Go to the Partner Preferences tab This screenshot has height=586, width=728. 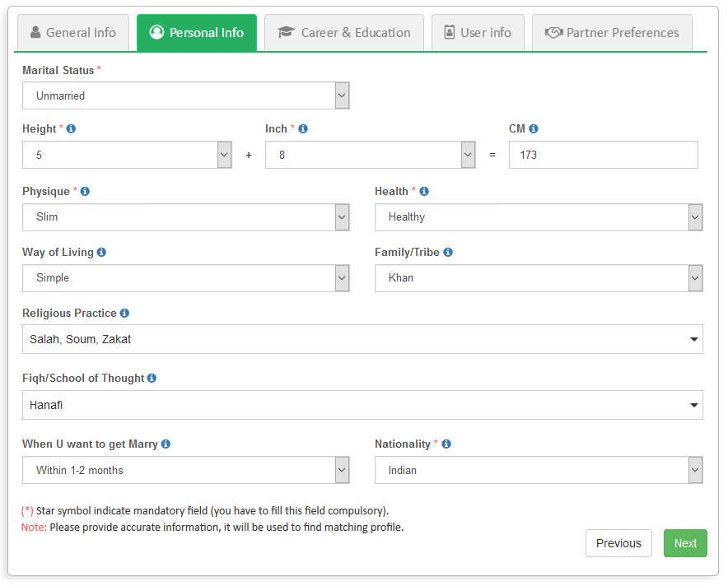tap(612, 33)
